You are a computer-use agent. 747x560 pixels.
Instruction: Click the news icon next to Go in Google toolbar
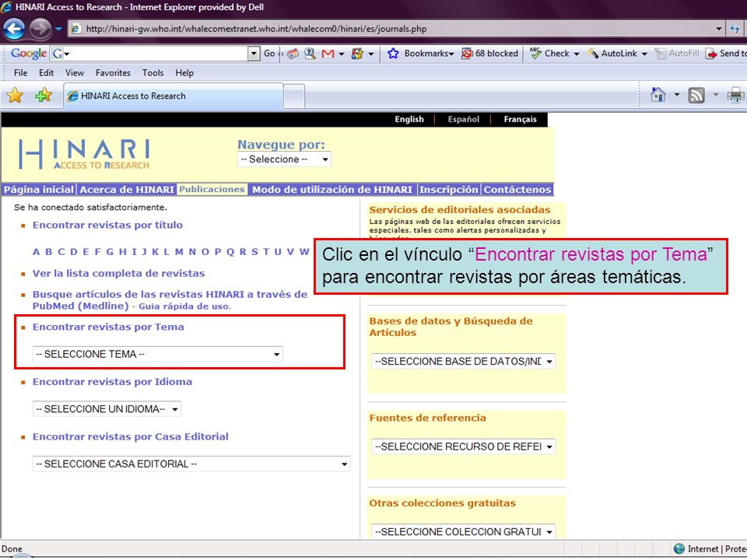293,54
